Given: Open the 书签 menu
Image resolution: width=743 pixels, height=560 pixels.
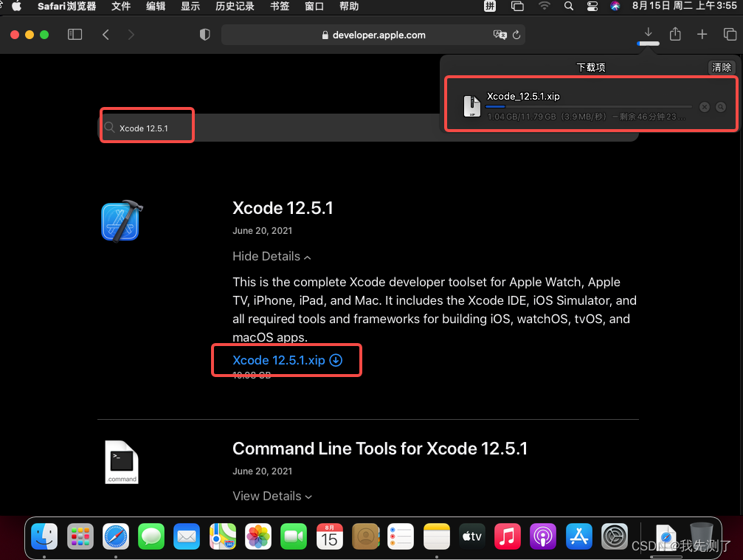Looking at the screenshot, I should click(x=280, y=6).
